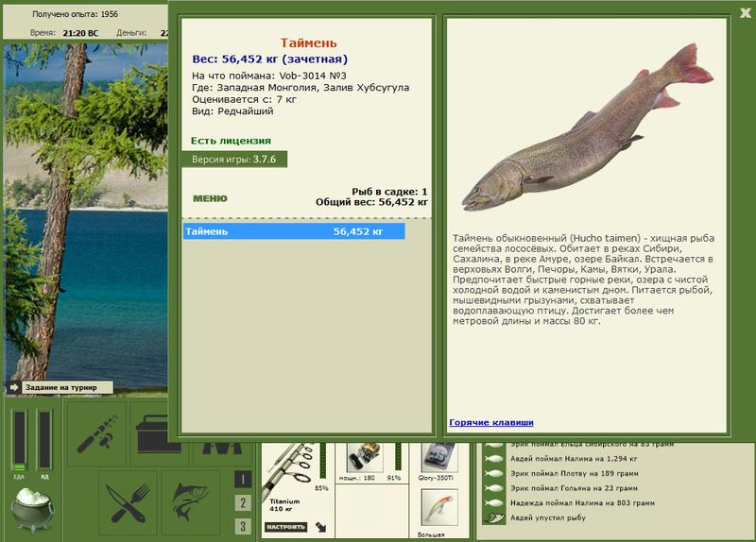Click the НАСТРОИТЬ button
The height and width of the screenshot is (542, 756).
[x=285, y=527]
